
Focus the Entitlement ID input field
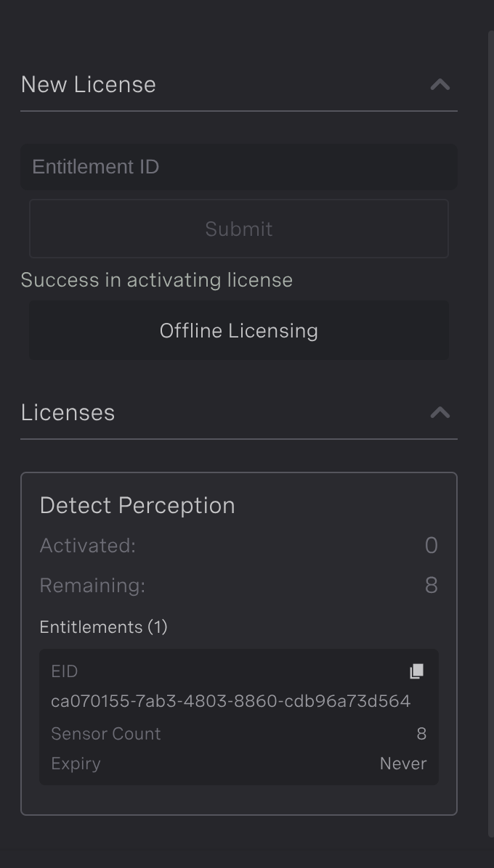pos(239,167)
